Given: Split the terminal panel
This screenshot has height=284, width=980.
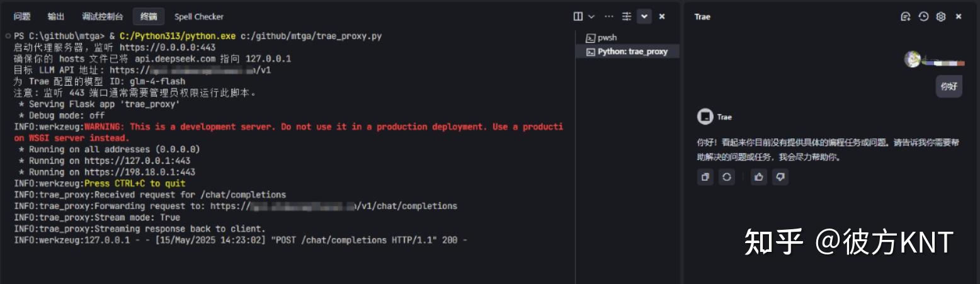Looking at the screenshot, I should point(578,16).
